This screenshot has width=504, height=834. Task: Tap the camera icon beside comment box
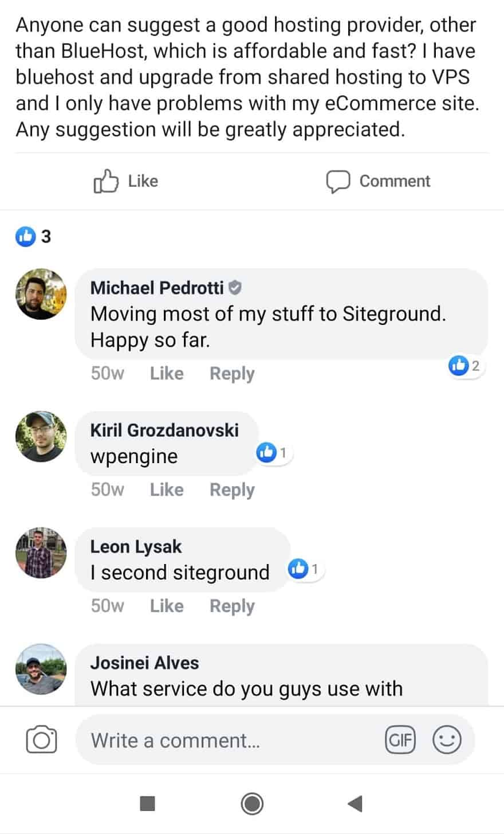(x=41, y=739)
